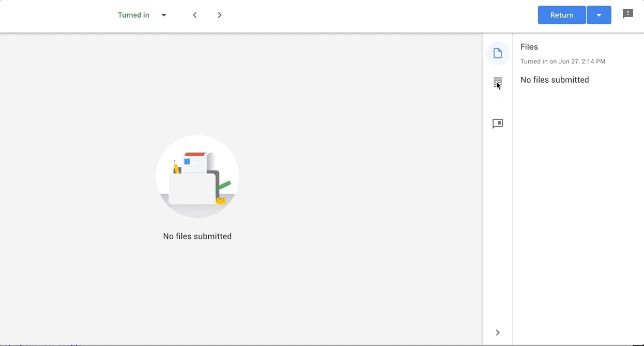Screen dimensions: 644x346
Task: Click No files submitted in side panel
Action: (x=554, y=80)
